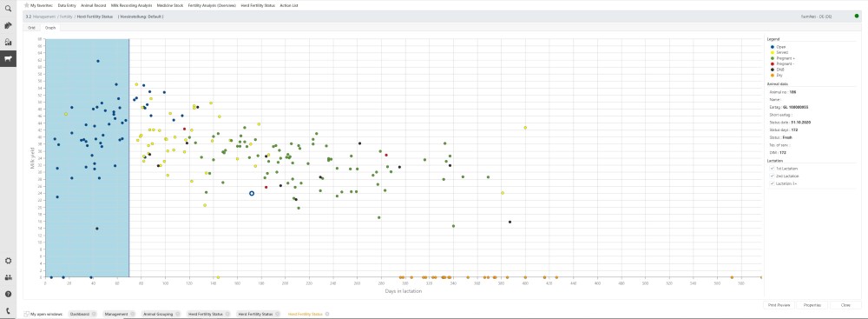Screen dimensions: 868x319
Task: Click the green connection status indicator
Action: [857, 17]
